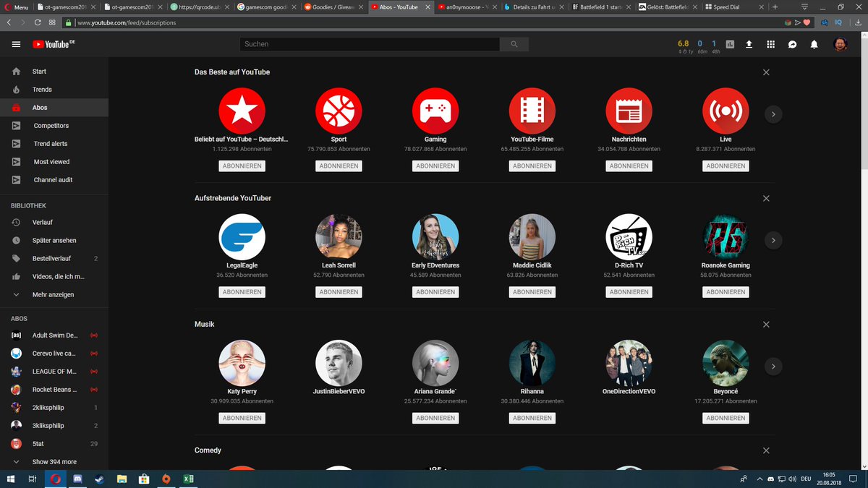This screenshot has width=868, height=488.
Task: Open Discord from the taskbar
Action: 77,479
